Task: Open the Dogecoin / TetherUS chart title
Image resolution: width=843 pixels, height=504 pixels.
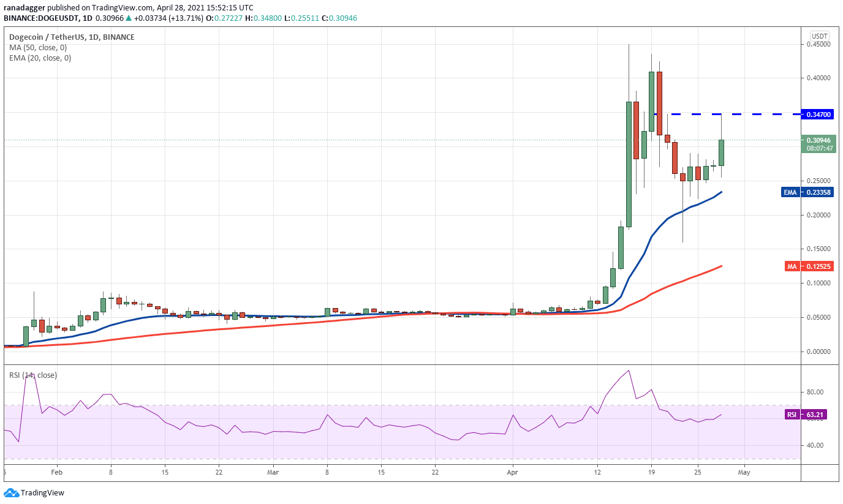Action: [x=72, y=37]
